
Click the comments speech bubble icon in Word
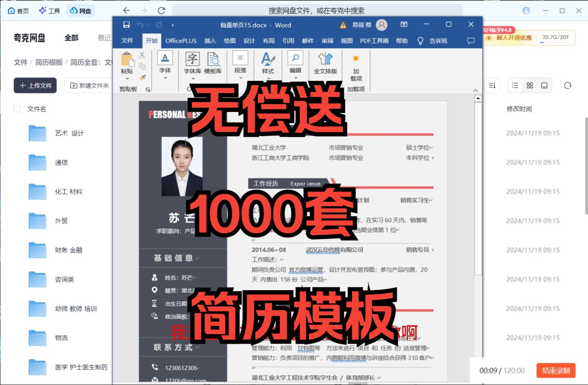click(471, 41)
